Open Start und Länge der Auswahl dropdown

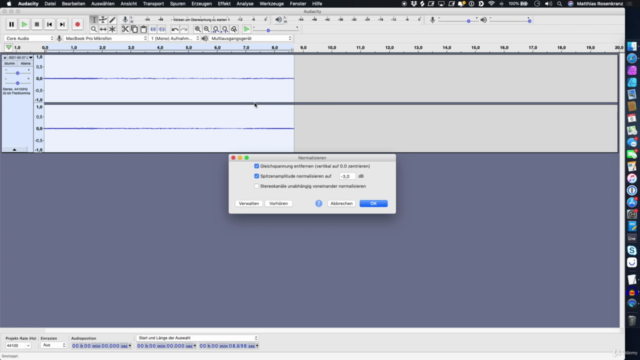[198, 338]
